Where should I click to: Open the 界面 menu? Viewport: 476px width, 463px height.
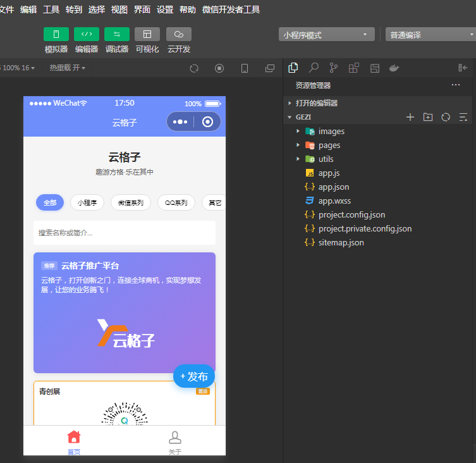tap(142, 9)
